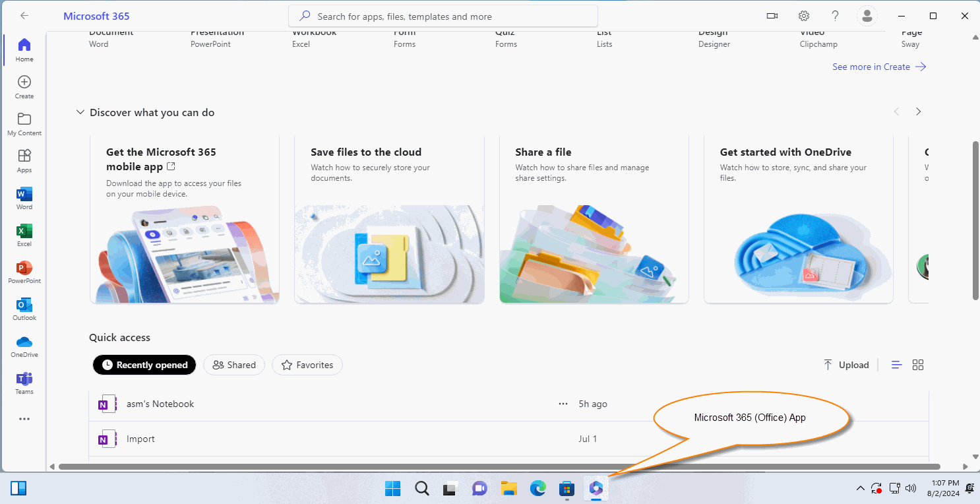This screenshot has width=980, height=504.
Task: Open File Explorer from the taskbar
Action: pyautogui.click(x=508, y=488)
